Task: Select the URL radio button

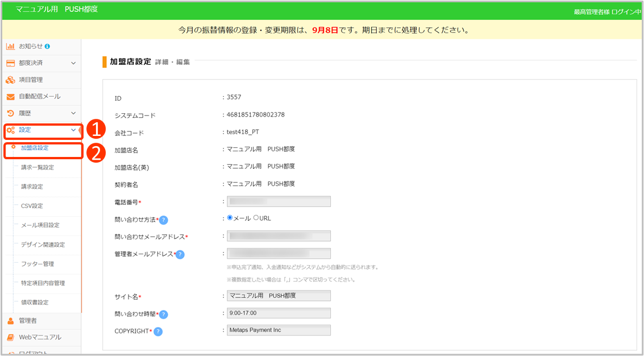Action: [x=256, y=218]
